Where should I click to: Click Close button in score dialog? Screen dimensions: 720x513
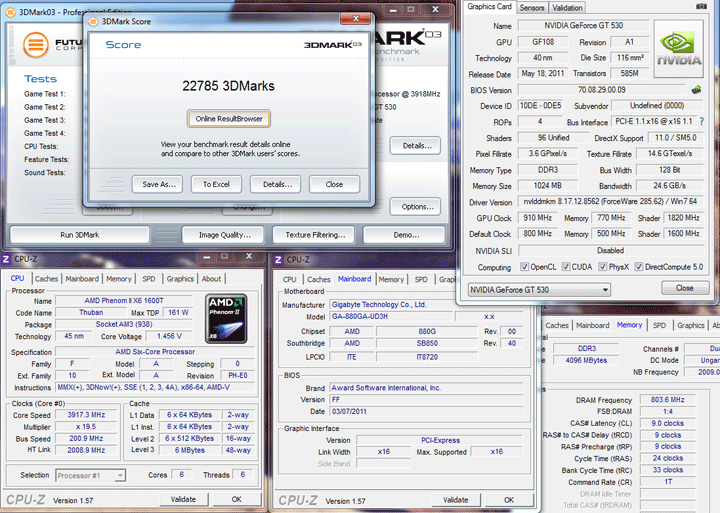point(334,184)
